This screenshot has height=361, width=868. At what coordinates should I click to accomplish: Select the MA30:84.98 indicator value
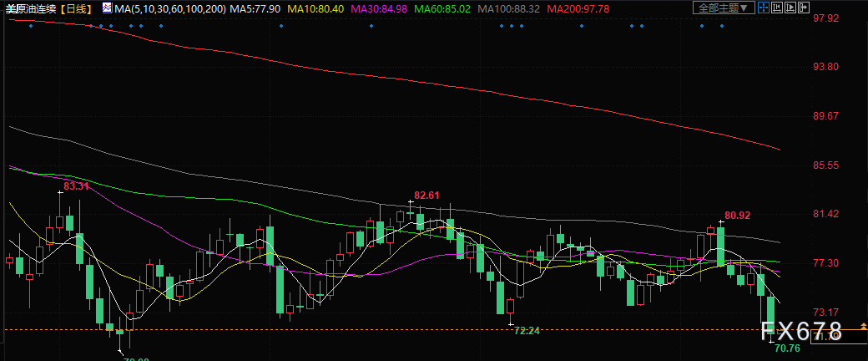click(x=377, y=8)
